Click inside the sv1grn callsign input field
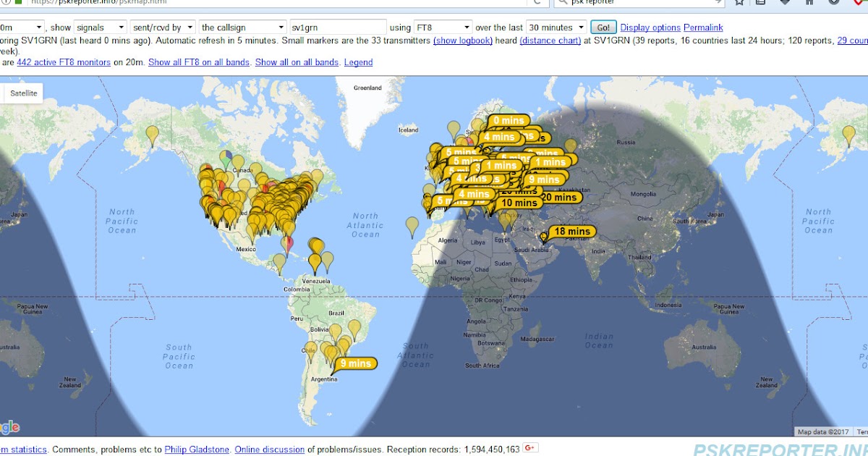Screen dimensions: 868x456 pyautogui.click(x=336, y=26)
